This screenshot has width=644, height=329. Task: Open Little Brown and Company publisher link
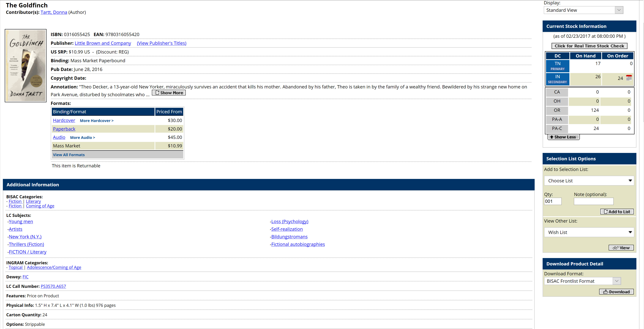coord(103,43)
